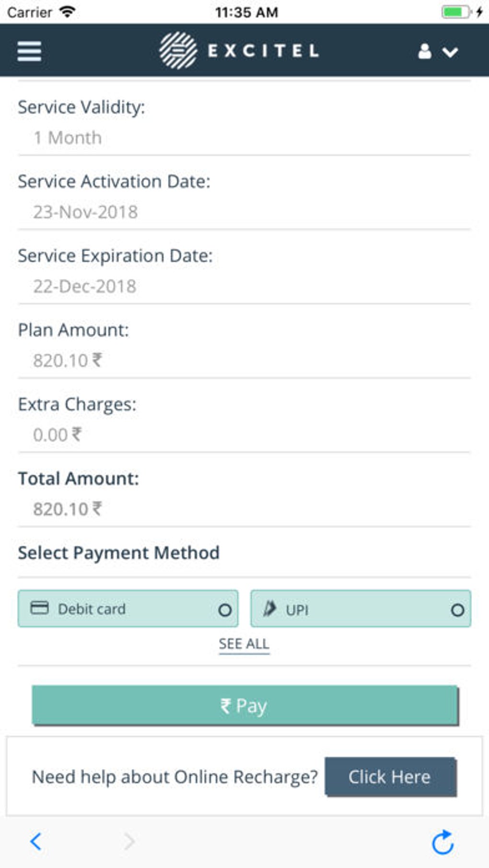This screenshot has height=868, width=489.
Task: Reload the page with refresh icon
Action: 442,842
